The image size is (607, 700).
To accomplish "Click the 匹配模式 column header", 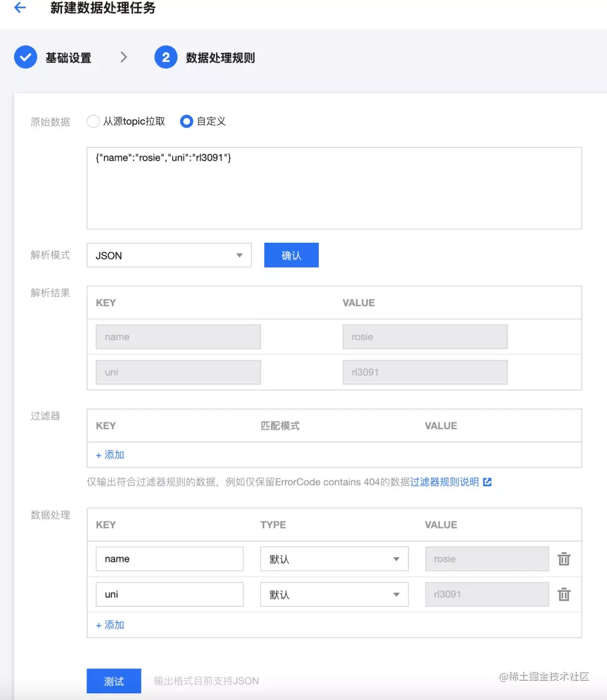I will (x=280, y=426).
